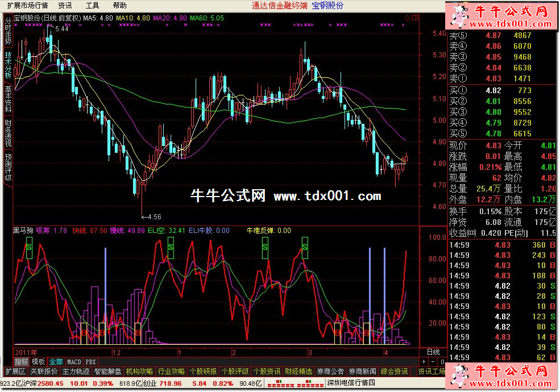Open the 帮助 menu
This screenshot has width=560, height=392.
click(x=119, y=5)
